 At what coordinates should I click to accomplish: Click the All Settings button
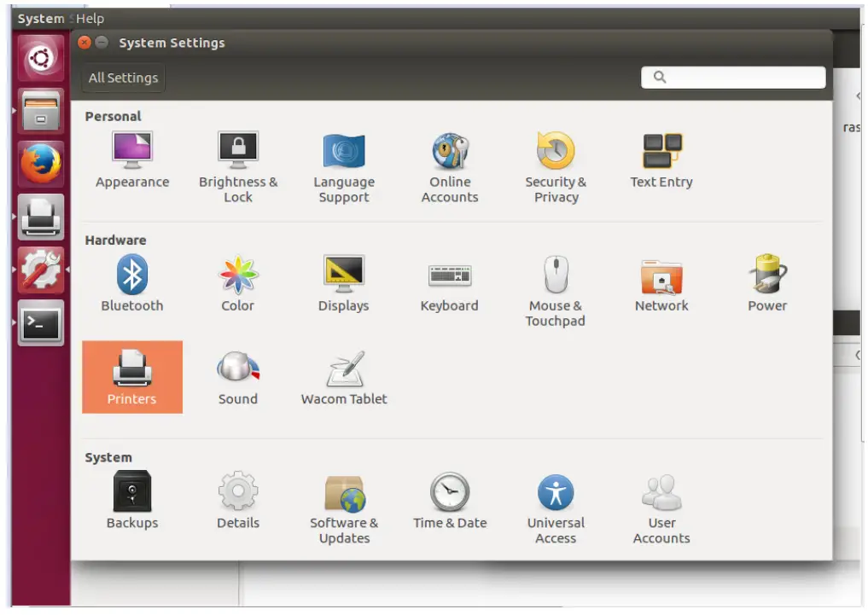tap(123, 78)
